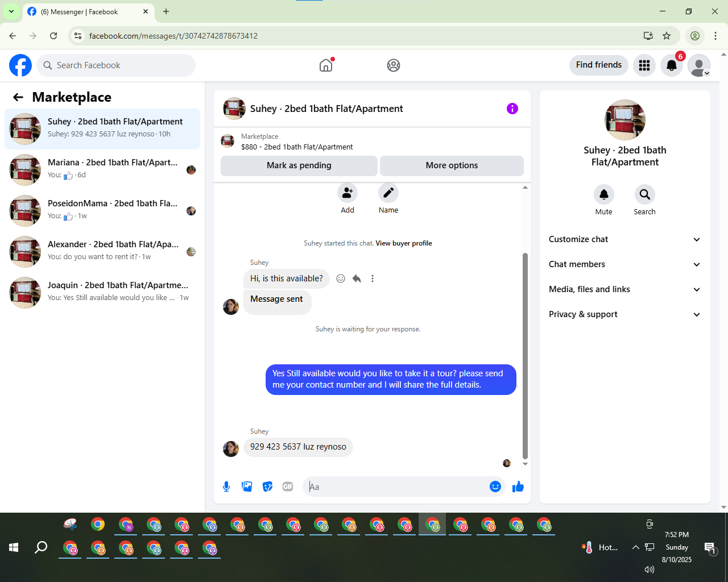Screen dimensions: 728x582
Task: Open taskbar clock showing 7:52 PM
Action: pos(677,547)
